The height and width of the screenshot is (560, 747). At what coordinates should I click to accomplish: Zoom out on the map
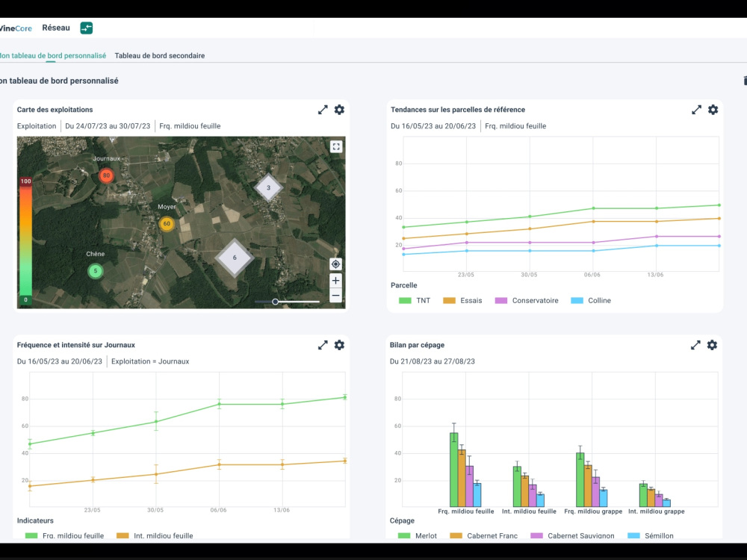coord(335,295)
